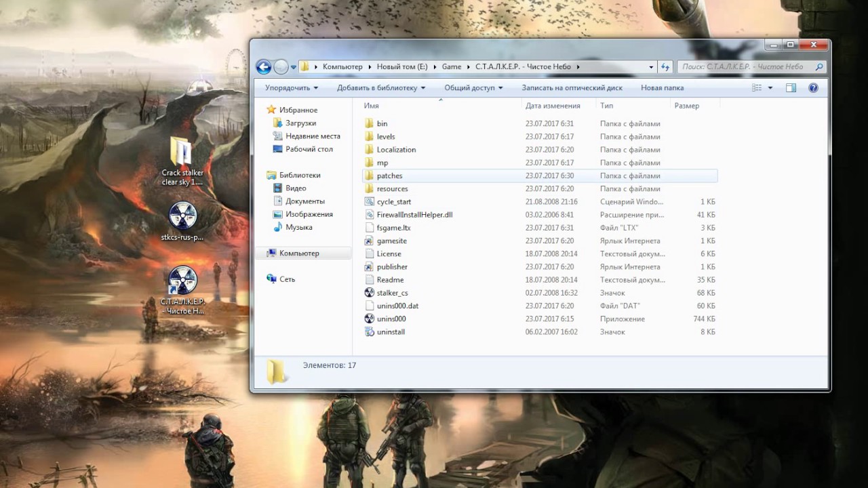Select the 'publisher' shortcut icon
The width and height of the screenshot is (868, 488).
pyautogui.click(x=369, y=266)
